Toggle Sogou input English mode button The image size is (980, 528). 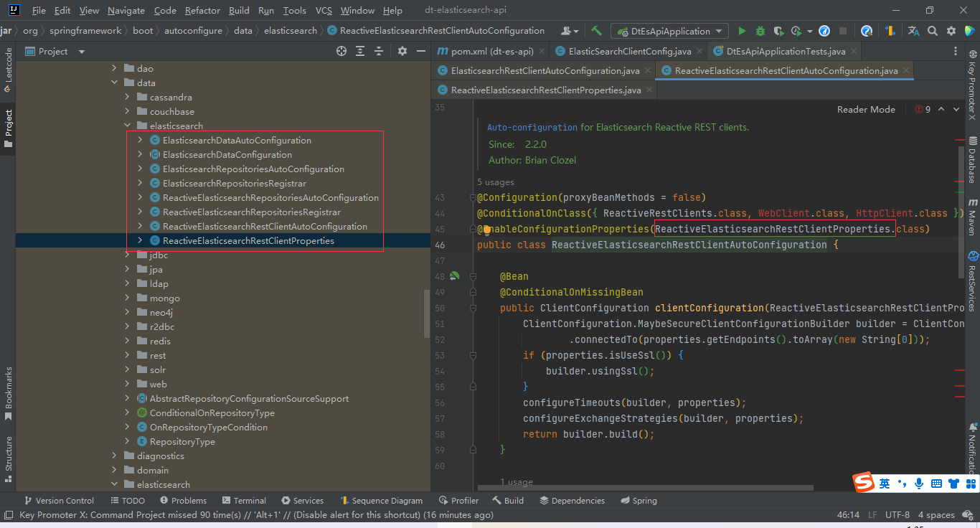tap(885, 484)
